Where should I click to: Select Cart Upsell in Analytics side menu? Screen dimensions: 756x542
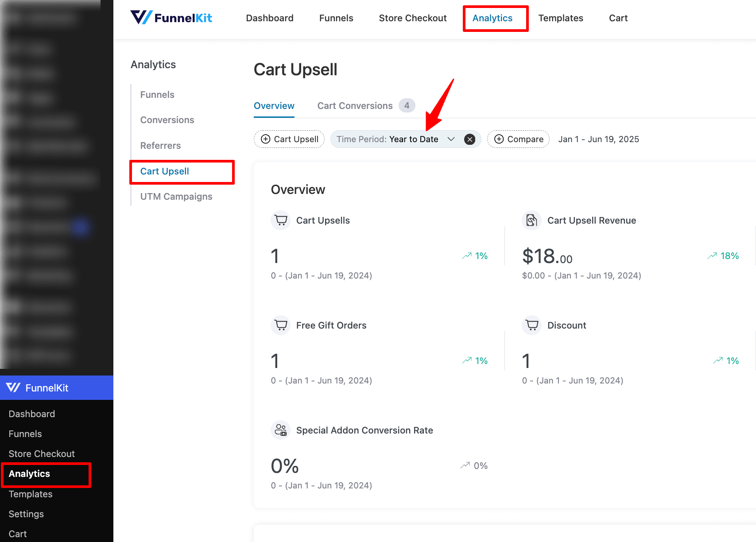(x=165, y=171)
